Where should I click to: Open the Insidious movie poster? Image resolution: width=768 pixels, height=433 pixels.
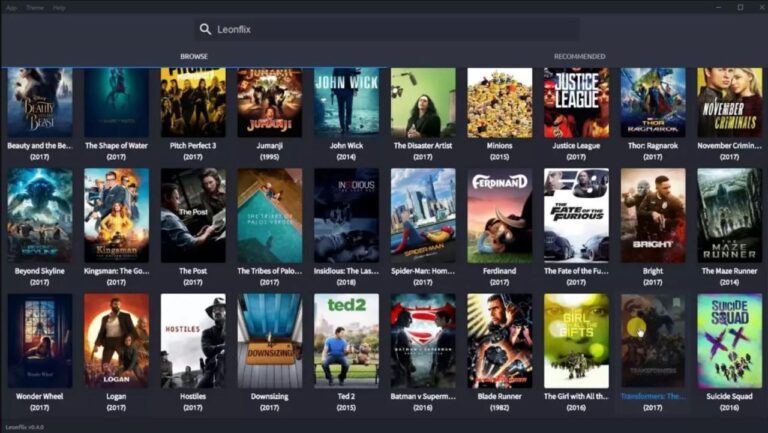346,216
